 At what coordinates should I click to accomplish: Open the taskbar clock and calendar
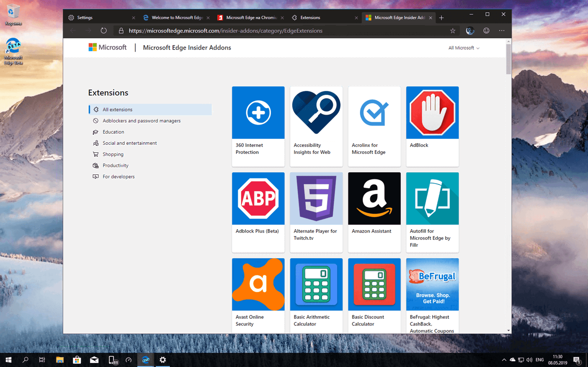557,360
